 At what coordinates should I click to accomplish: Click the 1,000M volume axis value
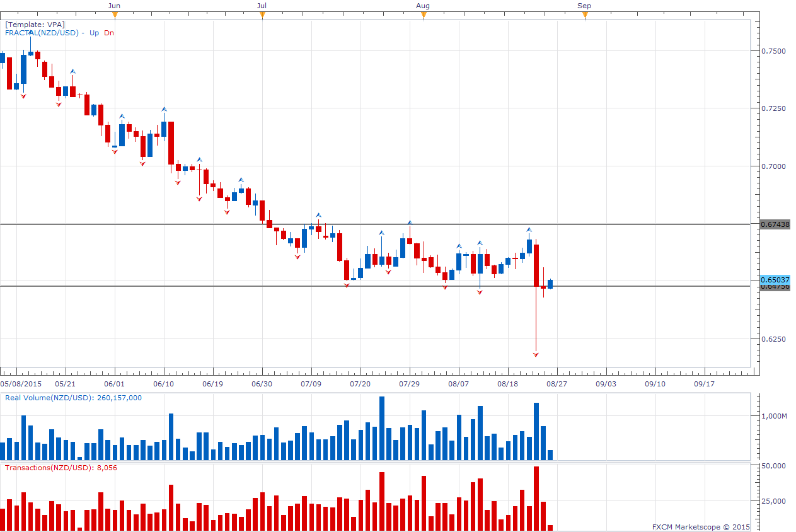click(x=774, y=416)
